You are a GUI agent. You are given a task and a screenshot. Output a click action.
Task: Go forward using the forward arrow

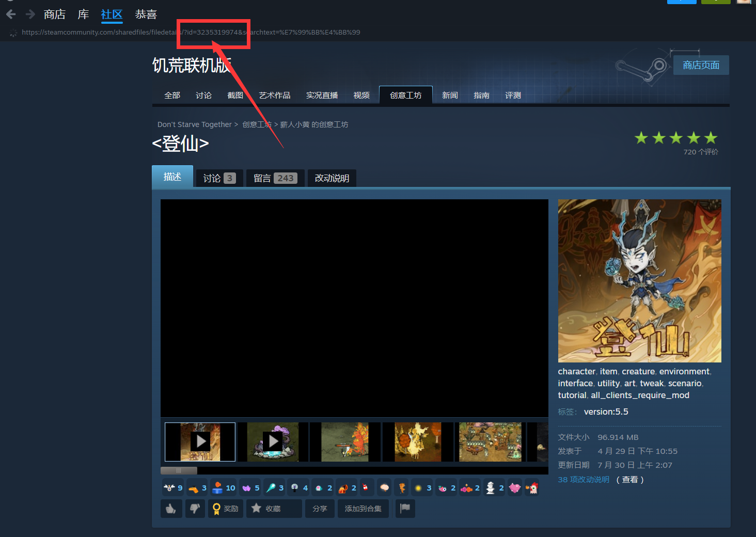[x=30, y=14]
